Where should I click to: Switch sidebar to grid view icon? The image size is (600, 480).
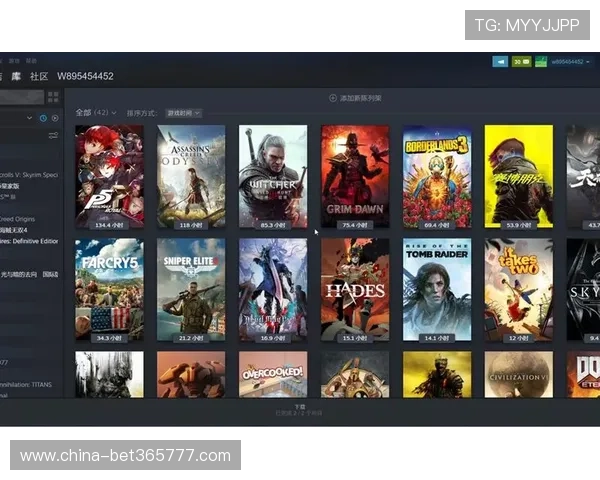click(53, 97)
